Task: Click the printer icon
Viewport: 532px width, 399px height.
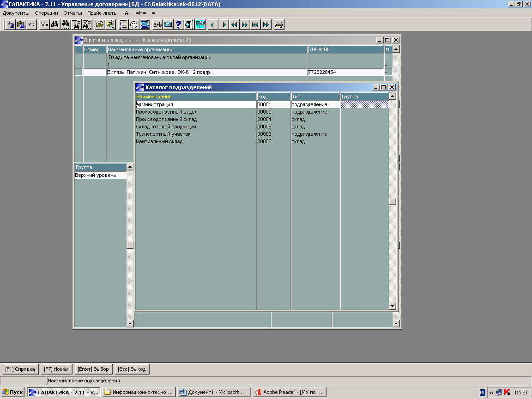Action: coord(278,24)
